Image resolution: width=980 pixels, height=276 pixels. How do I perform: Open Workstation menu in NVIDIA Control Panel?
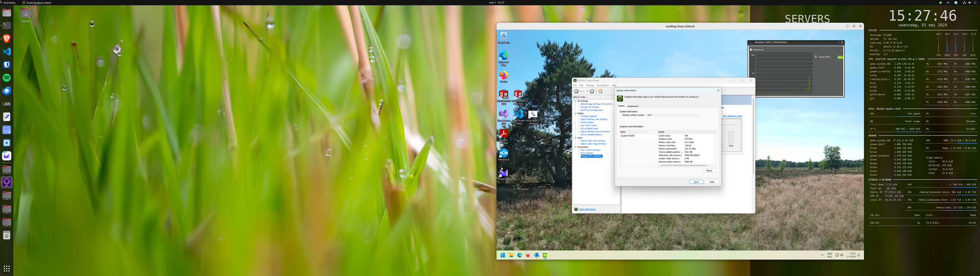[x=603, y=85]
